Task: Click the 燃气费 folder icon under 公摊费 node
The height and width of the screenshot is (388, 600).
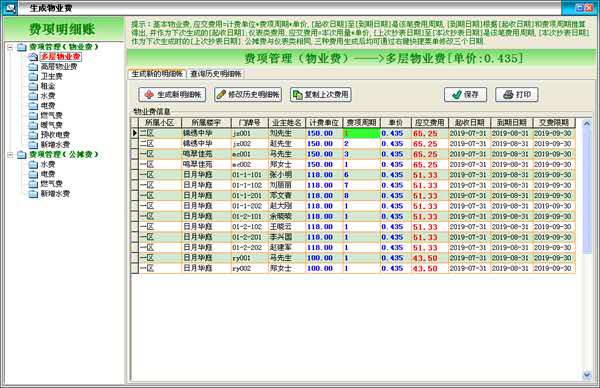Action: point(33,184)
